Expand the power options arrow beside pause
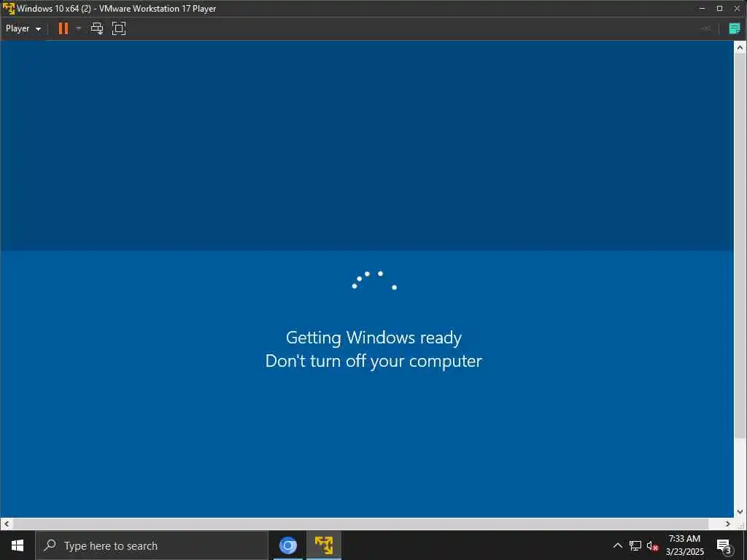The height and width of the screenshot is (560, 747). 79,28
